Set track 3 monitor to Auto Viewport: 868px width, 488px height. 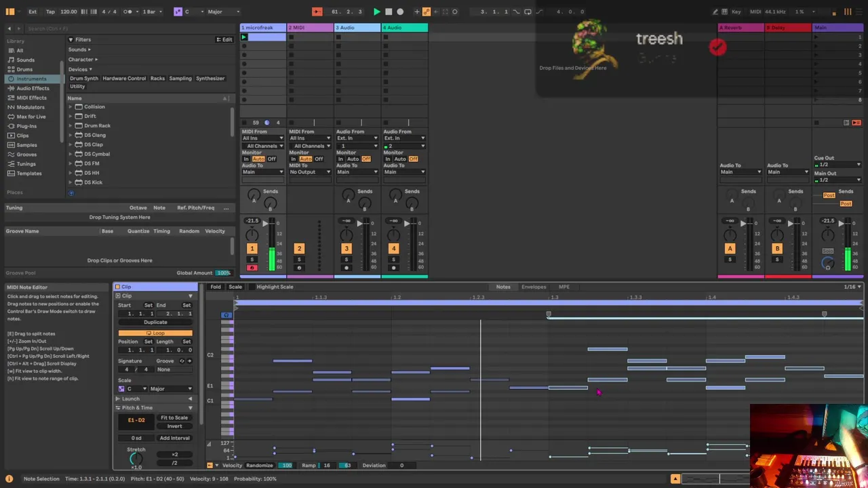pos(353,159)
